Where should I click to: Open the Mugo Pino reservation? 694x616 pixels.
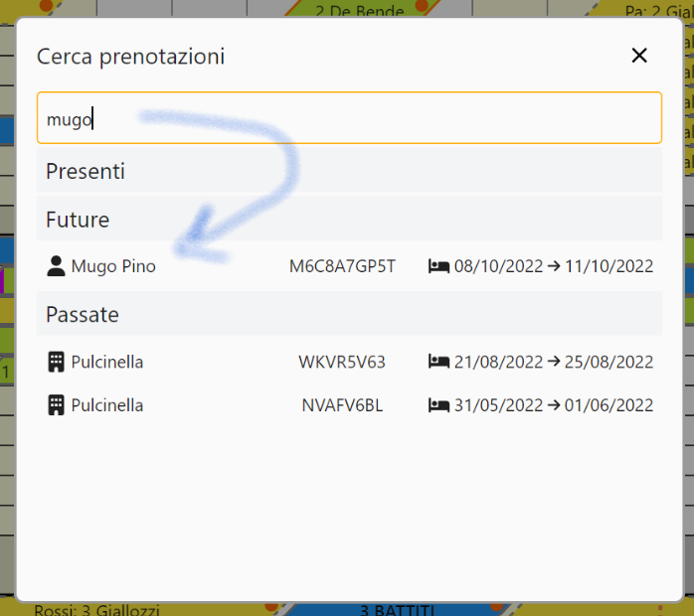click(113, 266)
